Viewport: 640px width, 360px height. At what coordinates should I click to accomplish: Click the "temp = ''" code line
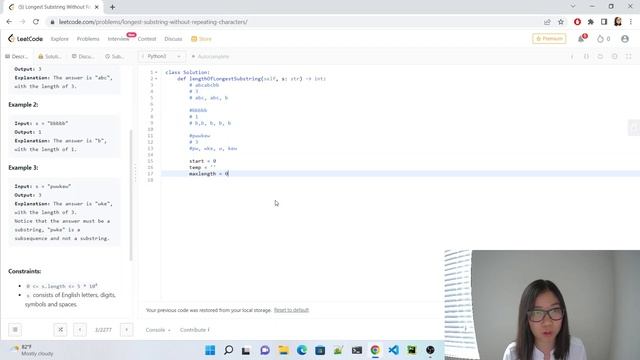click(202, 167)
